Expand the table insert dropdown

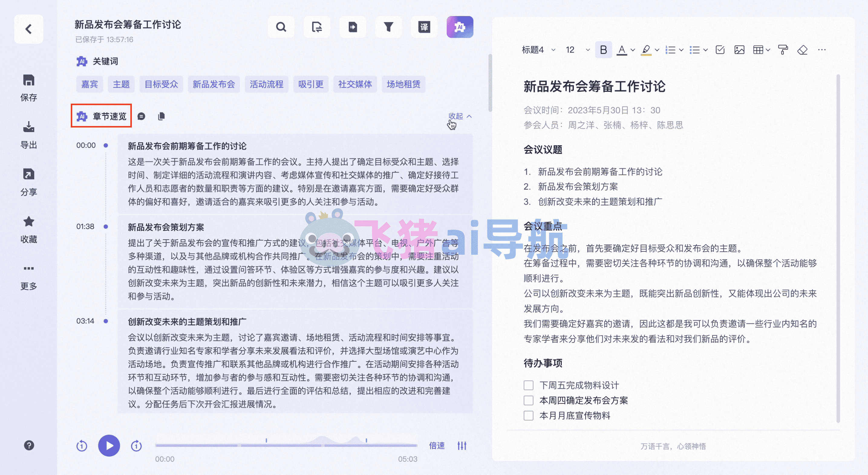[x=768, y=50]
